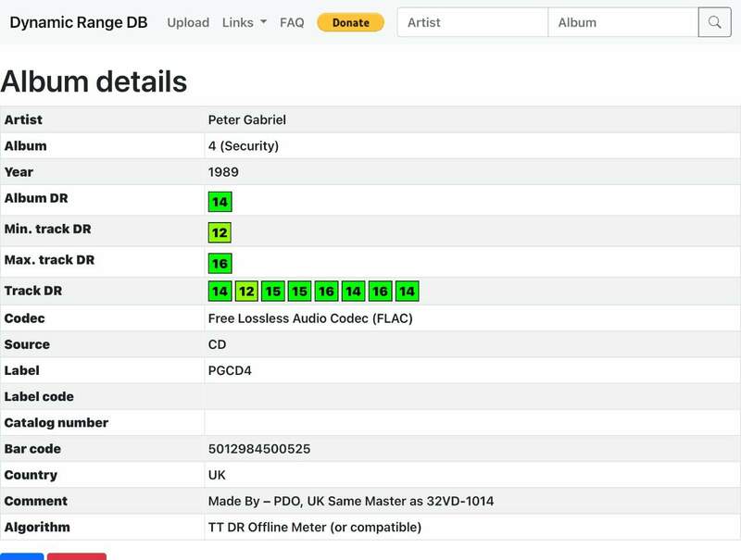Click the label value PGCD4

tap(230, 370)
